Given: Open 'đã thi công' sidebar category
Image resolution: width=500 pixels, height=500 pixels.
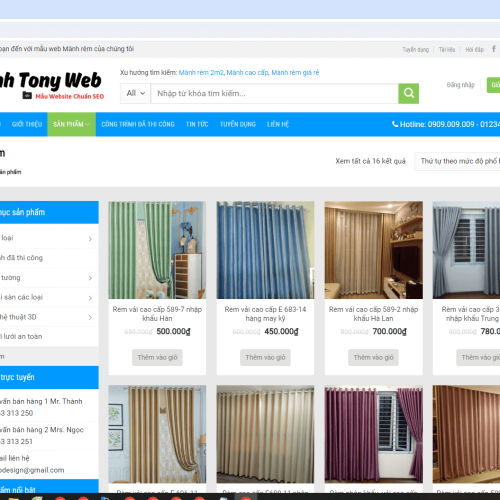Looking at the screenshot, I should tap(21, 258).
